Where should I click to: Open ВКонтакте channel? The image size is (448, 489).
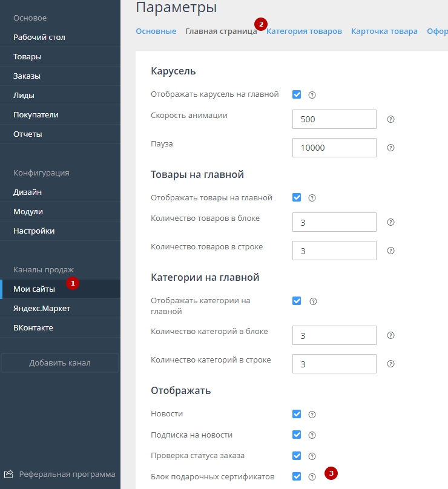pyautogui.click(x=60, y=328)
